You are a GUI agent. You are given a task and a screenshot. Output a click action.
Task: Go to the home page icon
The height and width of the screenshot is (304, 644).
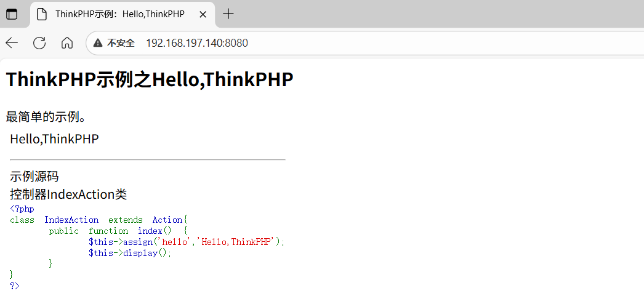point(67,42)
